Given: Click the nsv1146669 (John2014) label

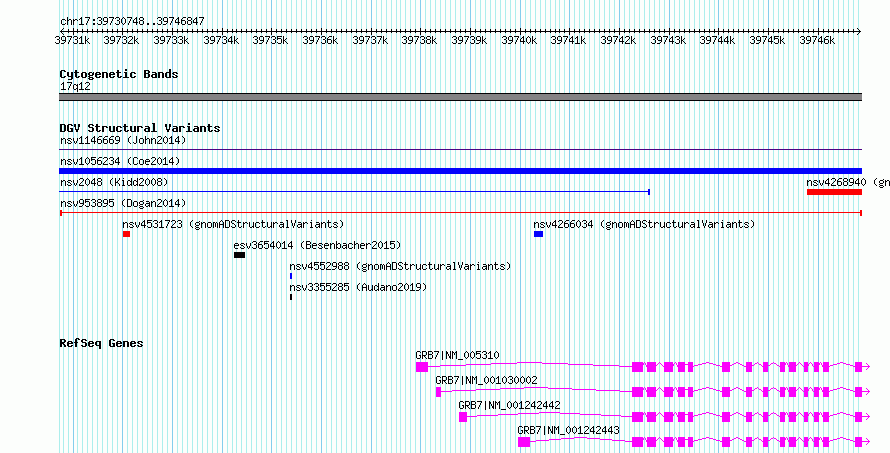Looking at the screenshot, I should click(123, 140).
